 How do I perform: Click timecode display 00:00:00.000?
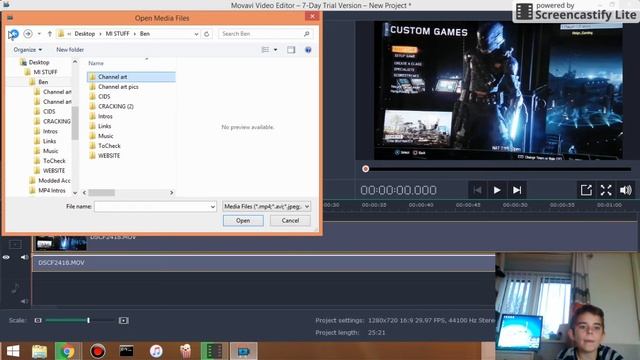[x=398, y=190]
